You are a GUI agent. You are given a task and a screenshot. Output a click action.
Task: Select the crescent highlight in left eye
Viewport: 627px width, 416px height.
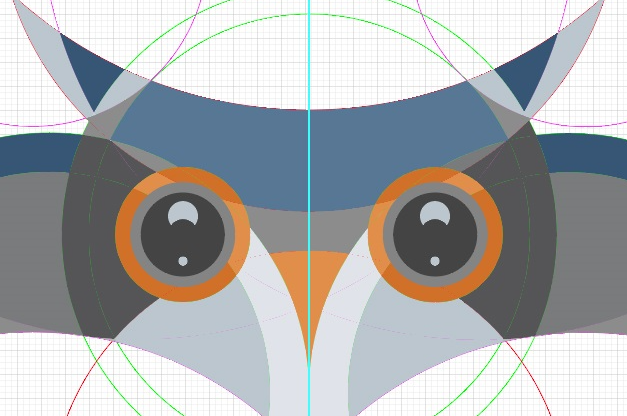183,213
